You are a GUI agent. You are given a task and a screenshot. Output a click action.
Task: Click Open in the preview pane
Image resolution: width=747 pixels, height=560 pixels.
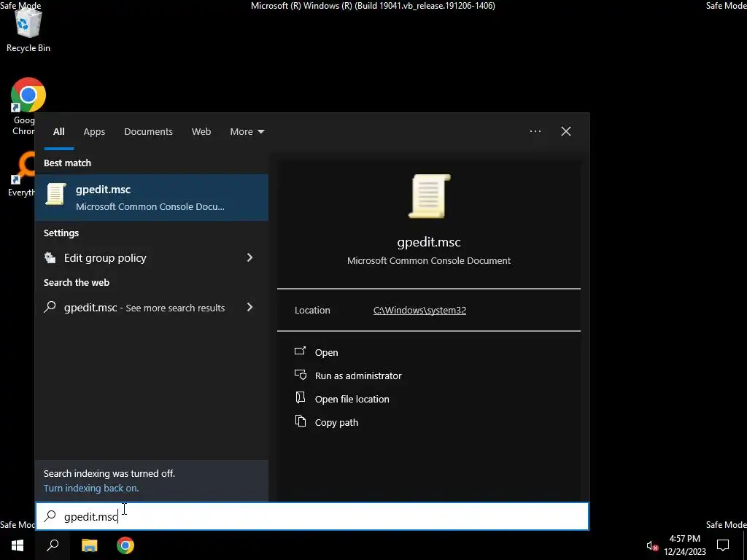pos(326,352)
